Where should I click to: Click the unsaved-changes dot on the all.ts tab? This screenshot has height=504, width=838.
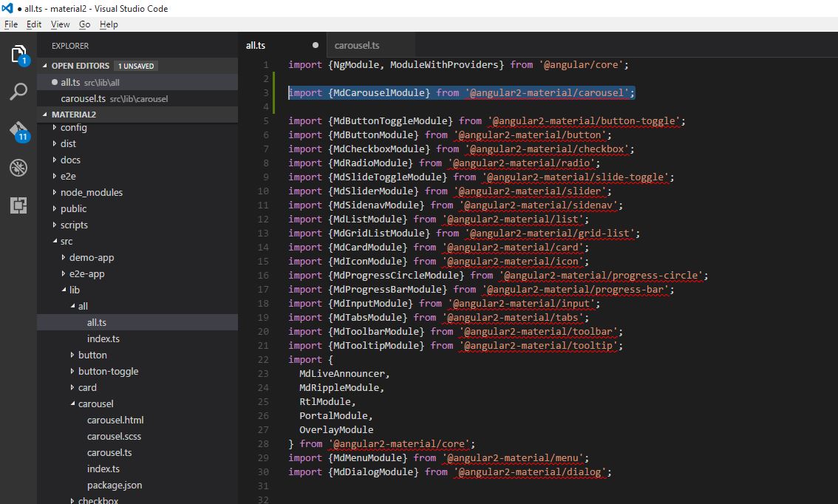tap(316, 44)
